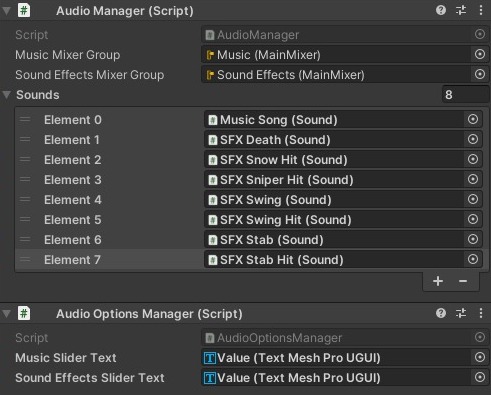Image resolution: width=491 pixels, height=395 pixels.
Task: Click the Audio Manager script icon
Action: [x=24, y=10]
